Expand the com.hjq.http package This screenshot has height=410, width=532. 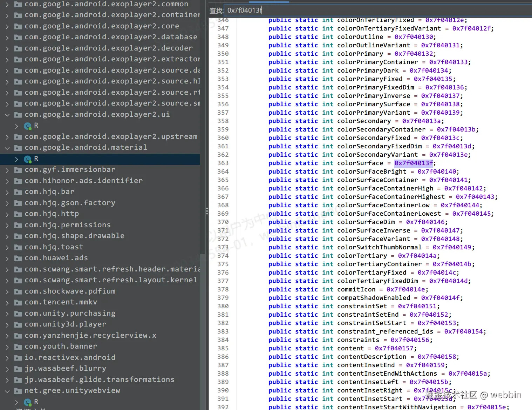click(x=7, y=214)
